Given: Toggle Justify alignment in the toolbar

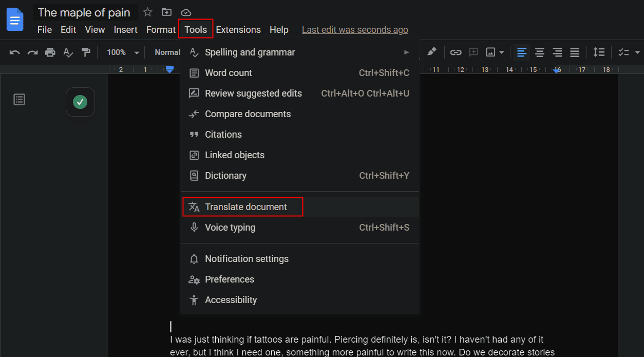Looking at the screenshot, I should click(x=575, y=52).
